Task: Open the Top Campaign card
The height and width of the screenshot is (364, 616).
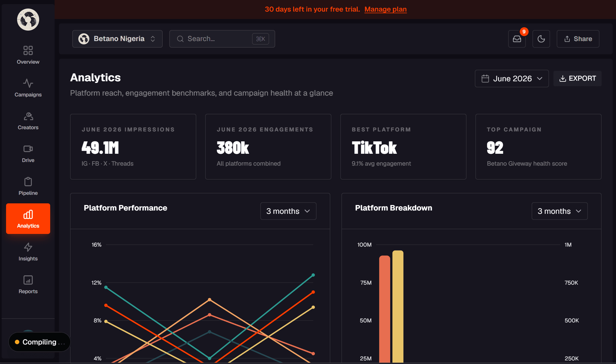Action: pyautogui.click(x=539, y=147)
